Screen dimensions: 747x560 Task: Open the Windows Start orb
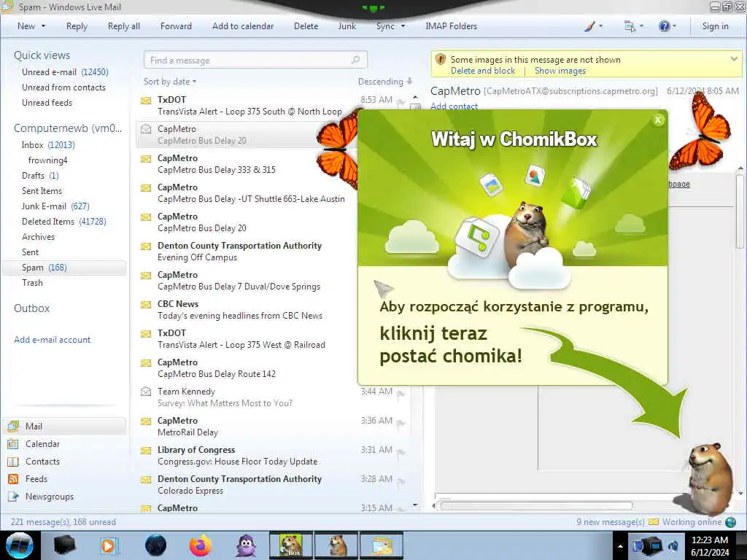click(x=20, y=545)
